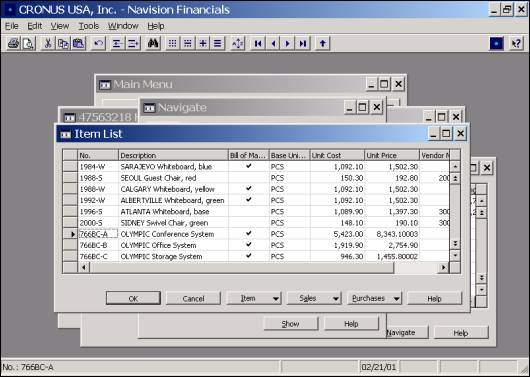Go to the last record icon

pyautogui.click(x=303, y=43)
